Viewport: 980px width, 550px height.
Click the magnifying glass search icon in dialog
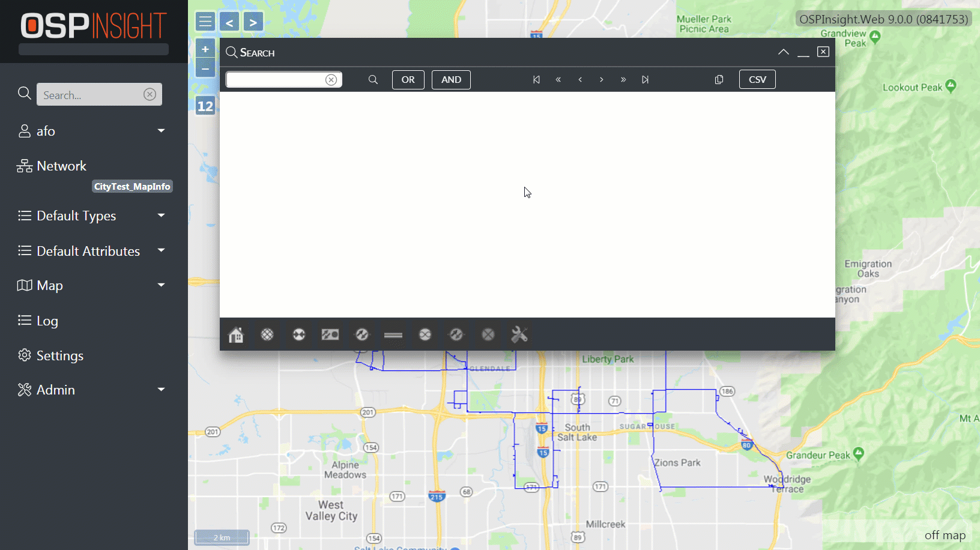coord(373,79)
